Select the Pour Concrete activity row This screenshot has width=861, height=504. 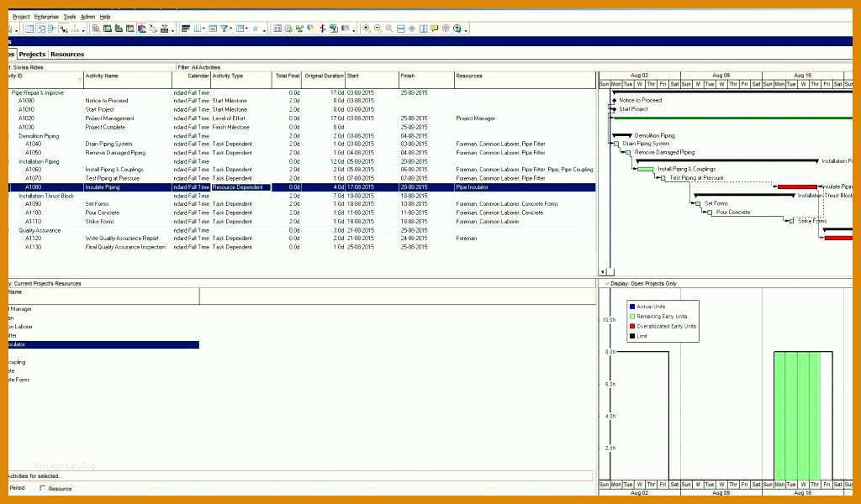tap(301, 213)
